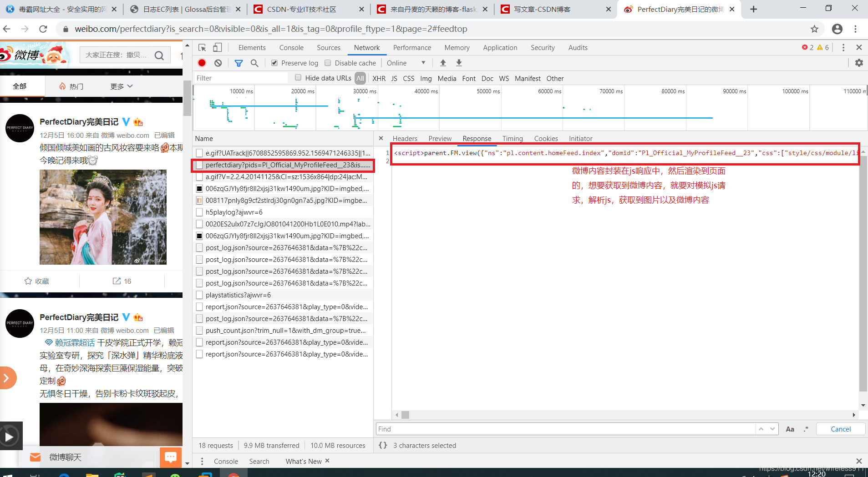The image size is (868, 477).
Task: Play the video in the Weibo page
Action: (x=9, y=437)
